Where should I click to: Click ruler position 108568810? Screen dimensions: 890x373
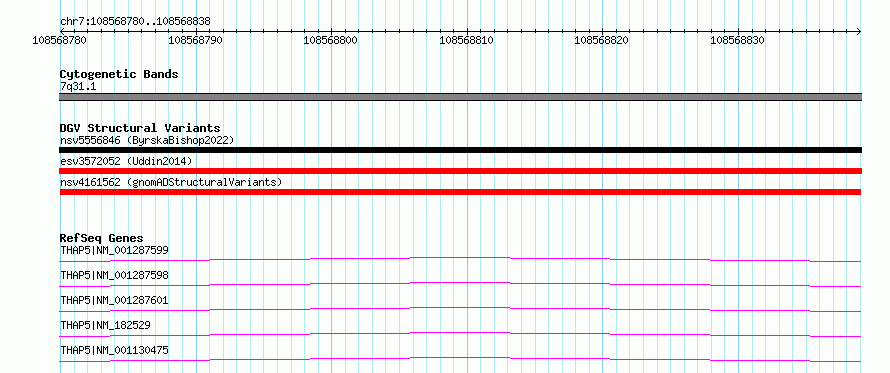(467, 40)
